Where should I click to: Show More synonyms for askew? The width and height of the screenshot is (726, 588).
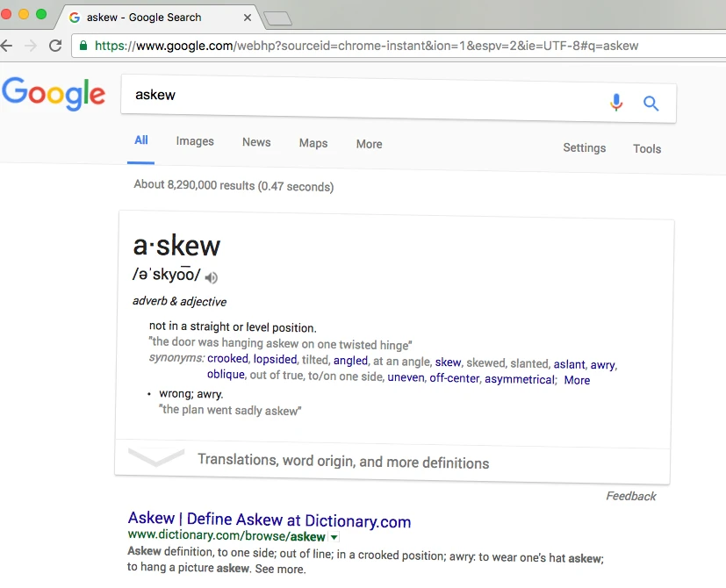pyautogui.click(x=577, y=380)
